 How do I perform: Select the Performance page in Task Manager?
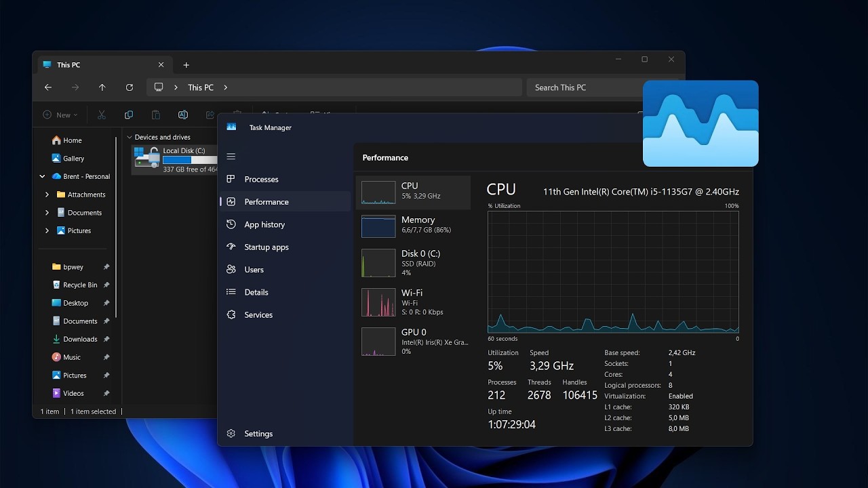[x=285, y=202]
